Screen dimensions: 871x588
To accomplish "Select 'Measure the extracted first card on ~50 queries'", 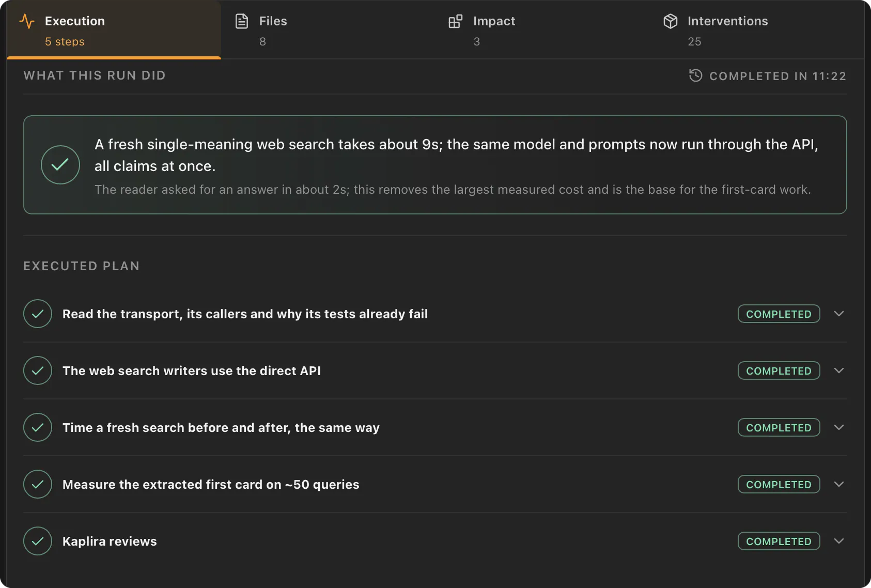I will coord(211,485).
